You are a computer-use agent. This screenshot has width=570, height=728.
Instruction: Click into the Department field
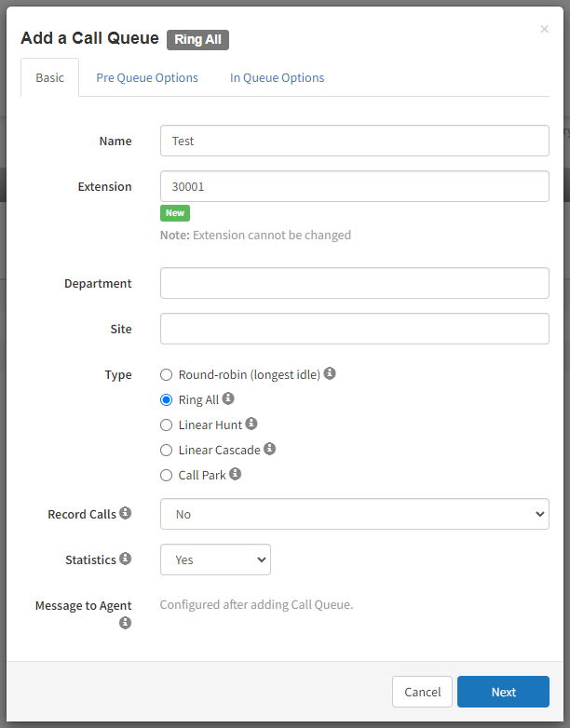(x=355, y=283)
